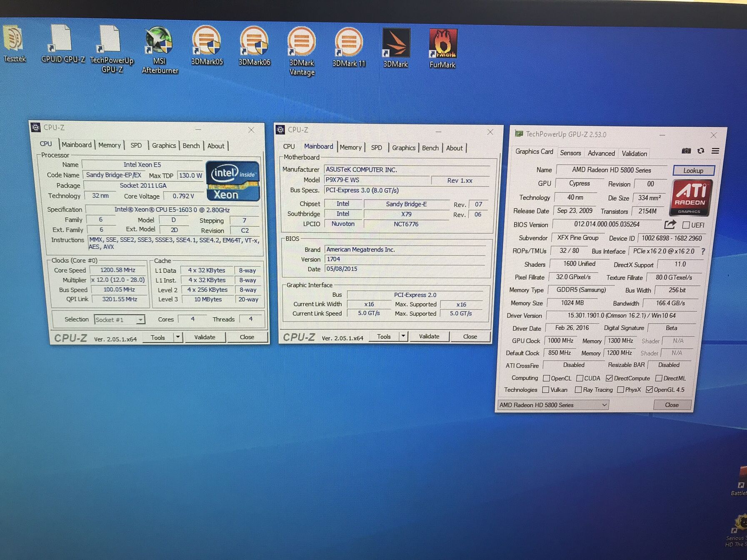Open GPU-Z hamburger menu
This screenshot has height=560, width=747.
[x=715, y=151]
